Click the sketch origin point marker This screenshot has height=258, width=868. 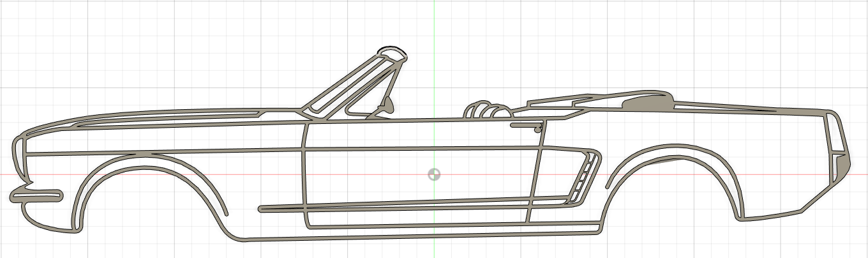[x=434, y=174]
